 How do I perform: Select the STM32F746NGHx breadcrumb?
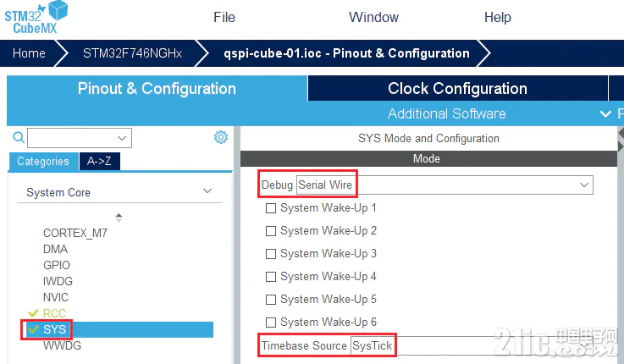click(133, 53)
